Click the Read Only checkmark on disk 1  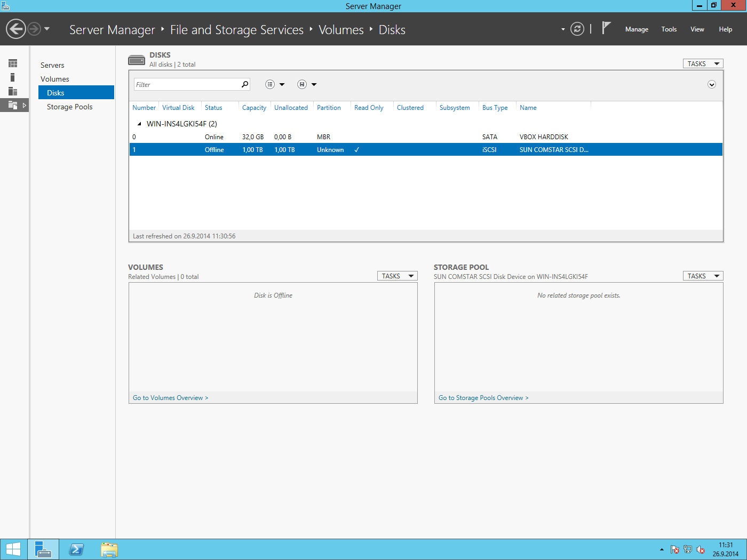tap(356, 150)
